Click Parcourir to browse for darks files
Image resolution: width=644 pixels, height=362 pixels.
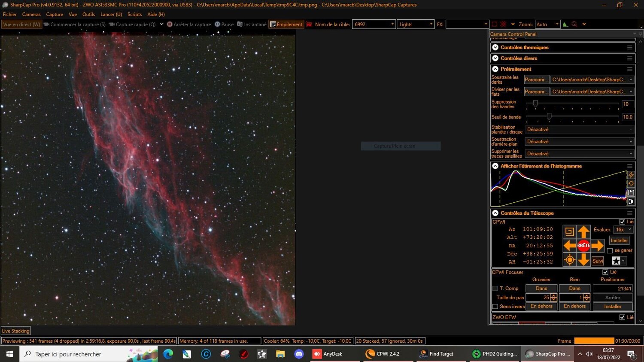tap(536, 79)
